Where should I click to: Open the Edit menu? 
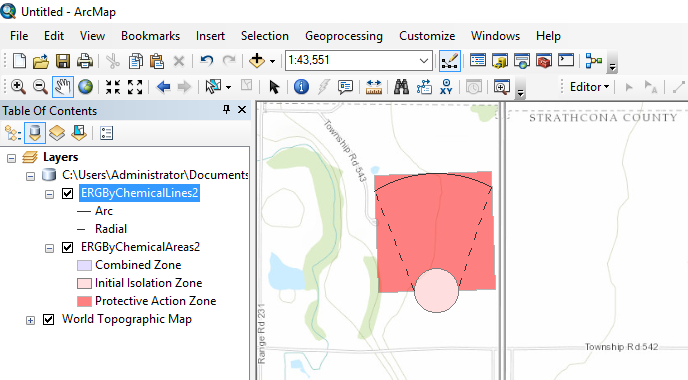click(x=54, y=36)
